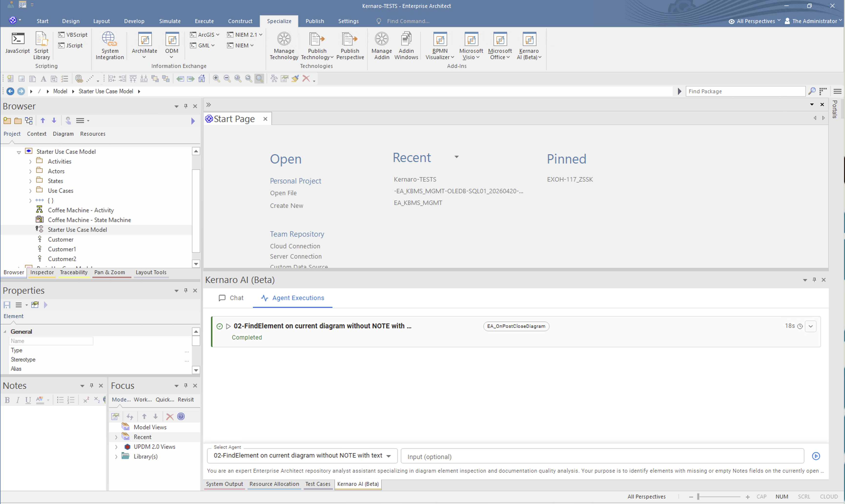845x504 pixels.
Task: Click the red delete X in diagram toolbar
Action: coord(306,79)
